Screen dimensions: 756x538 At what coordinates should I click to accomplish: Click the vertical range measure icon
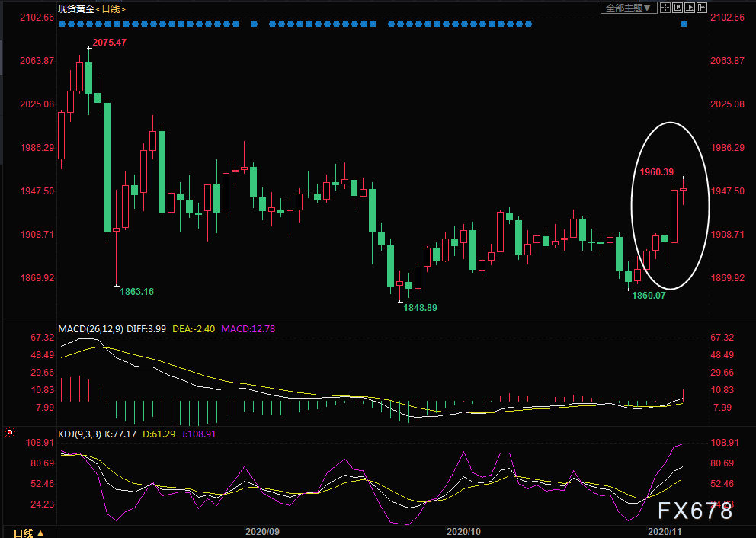pyautogui.click(x=678, y=8)
